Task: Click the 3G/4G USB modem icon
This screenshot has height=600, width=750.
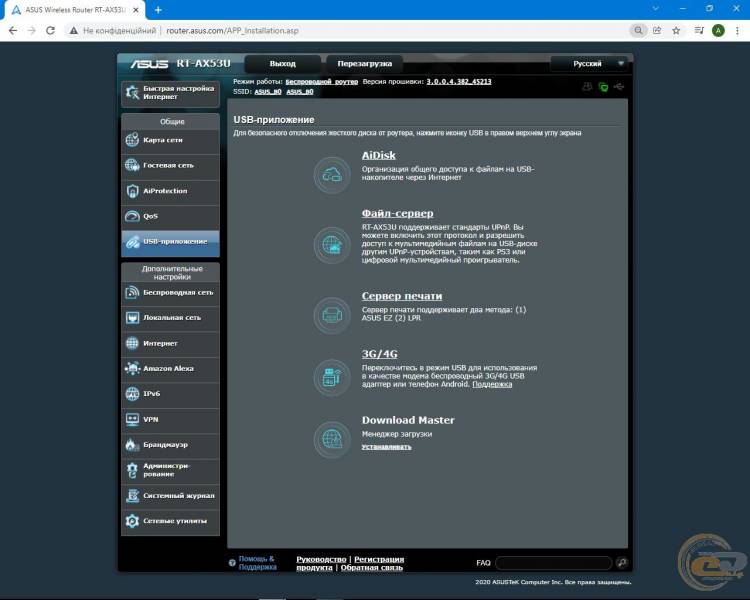Action: (x=332, y=377)
